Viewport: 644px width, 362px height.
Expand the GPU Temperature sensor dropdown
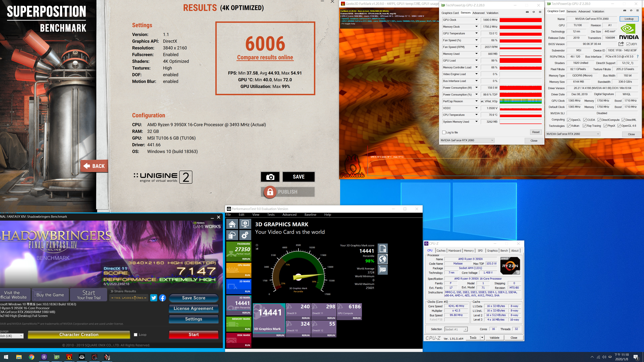point(476,33)
